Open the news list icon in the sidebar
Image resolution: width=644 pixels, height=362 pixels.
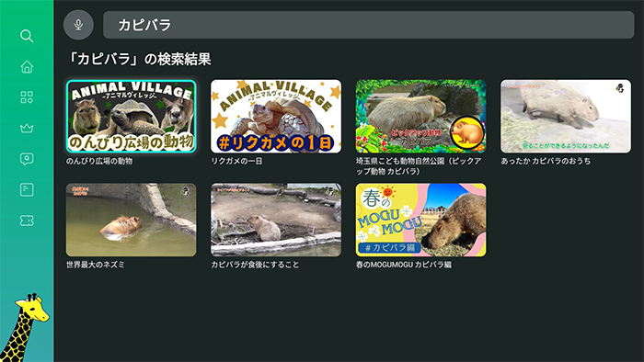click(27, 189)
